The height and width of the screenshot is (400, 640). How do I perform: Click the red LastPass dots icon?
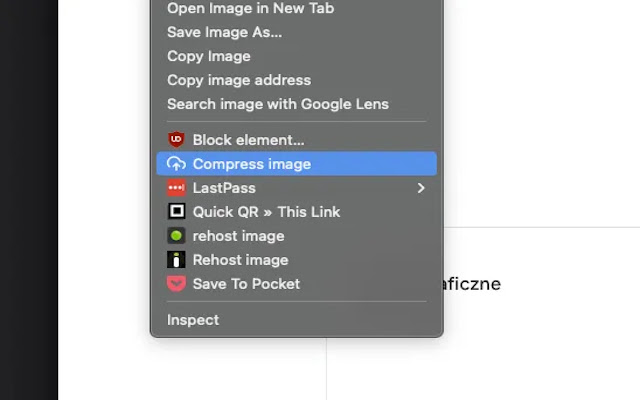176,188
